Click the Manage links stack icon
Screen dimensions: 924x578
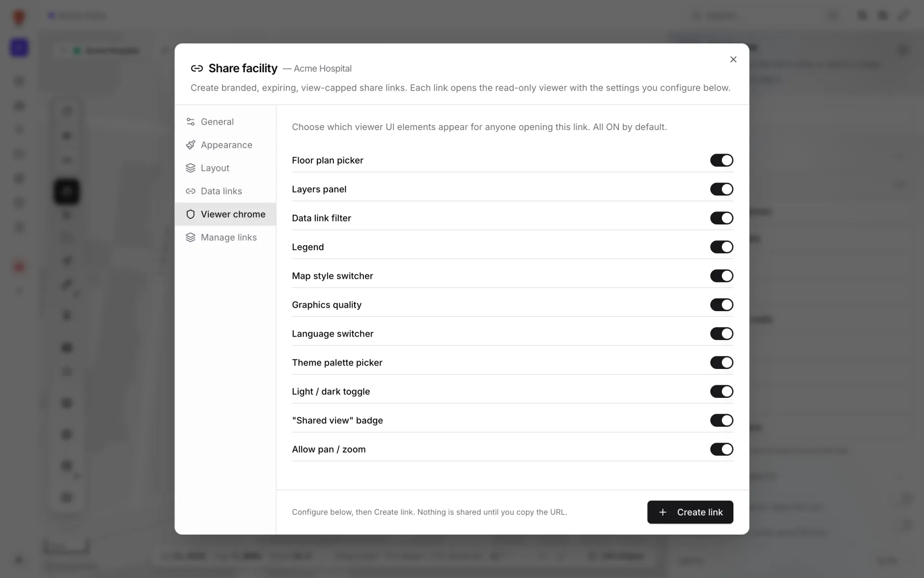191,237
